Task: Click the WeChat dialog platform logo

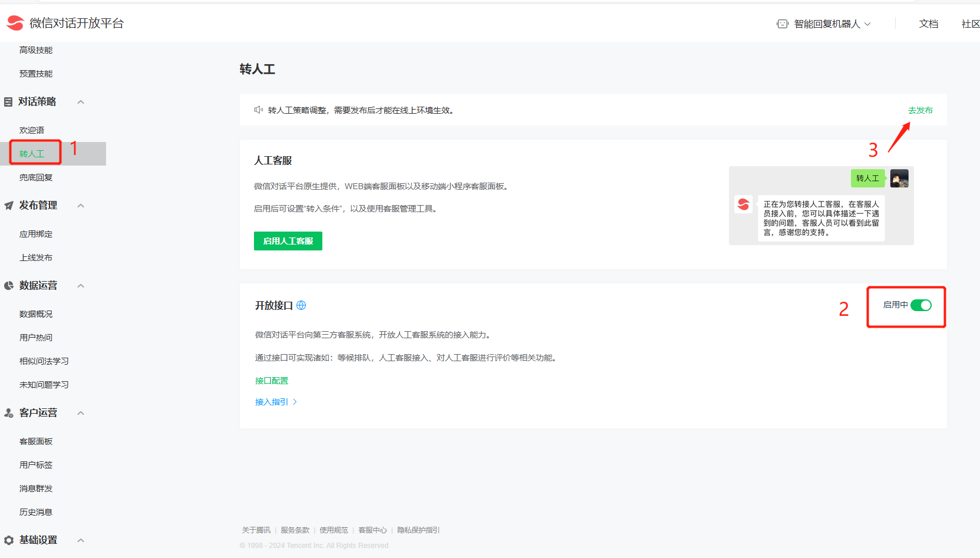Action: click(x=15, y=23)
